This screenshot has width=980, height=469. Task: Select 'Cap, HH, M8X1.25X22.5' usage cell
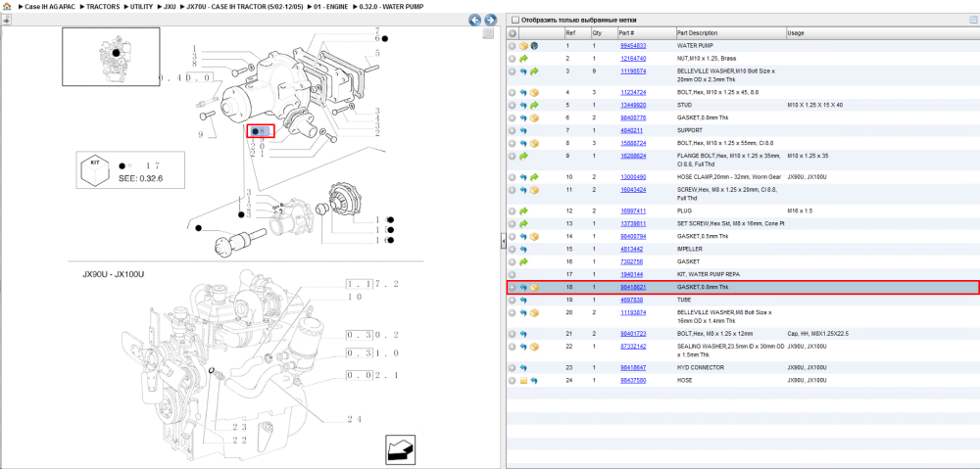tap(818, 333)
